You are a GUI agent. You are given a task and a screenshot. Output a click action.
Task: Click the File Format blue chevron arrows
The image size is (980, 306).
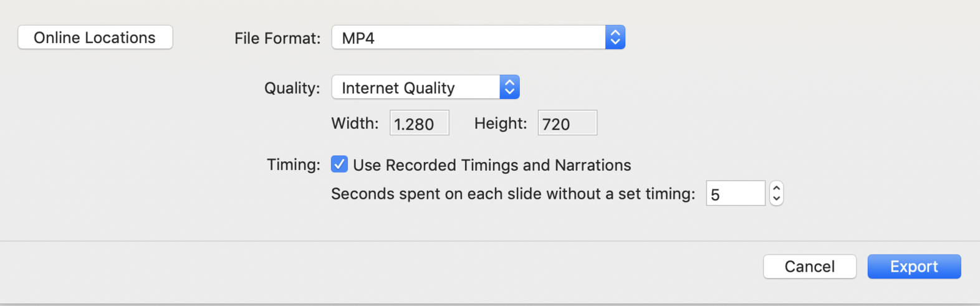(615, 37)
